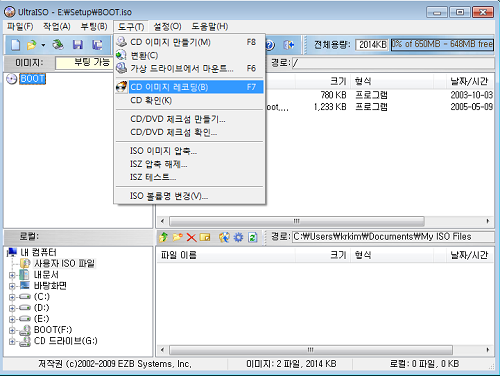The image size is (500, 376).
Task: Open the 도움말(H) menu
Action: (x=210, y=26)
